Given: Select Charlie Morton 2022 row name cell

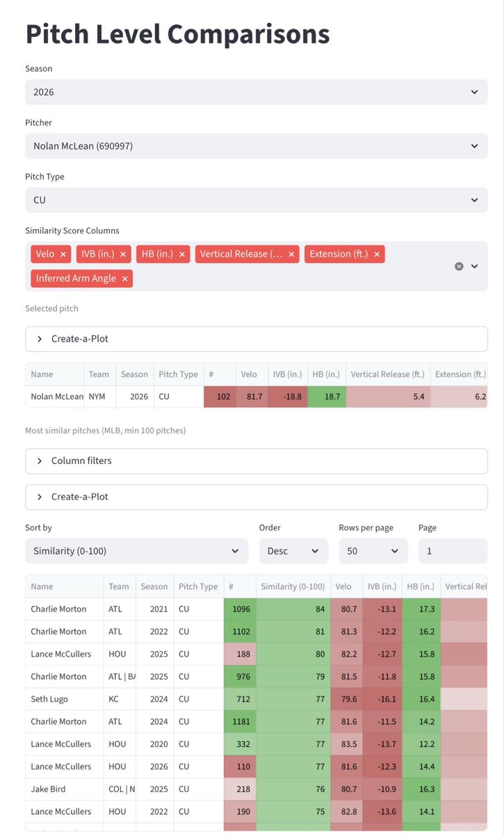Looking at the screenshot, I should click(x=65, y=632).
